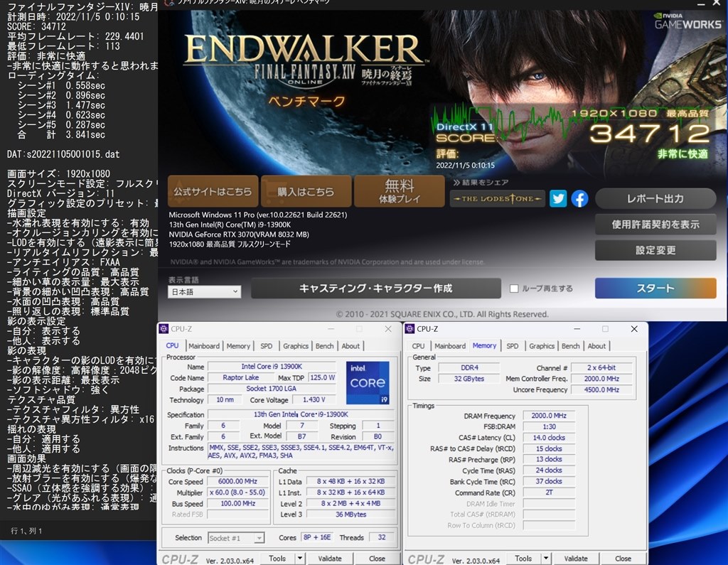Open Graphics tab in left CPU-Z window
This screenshot has height=565, width=728.
(x=296, y=346)
